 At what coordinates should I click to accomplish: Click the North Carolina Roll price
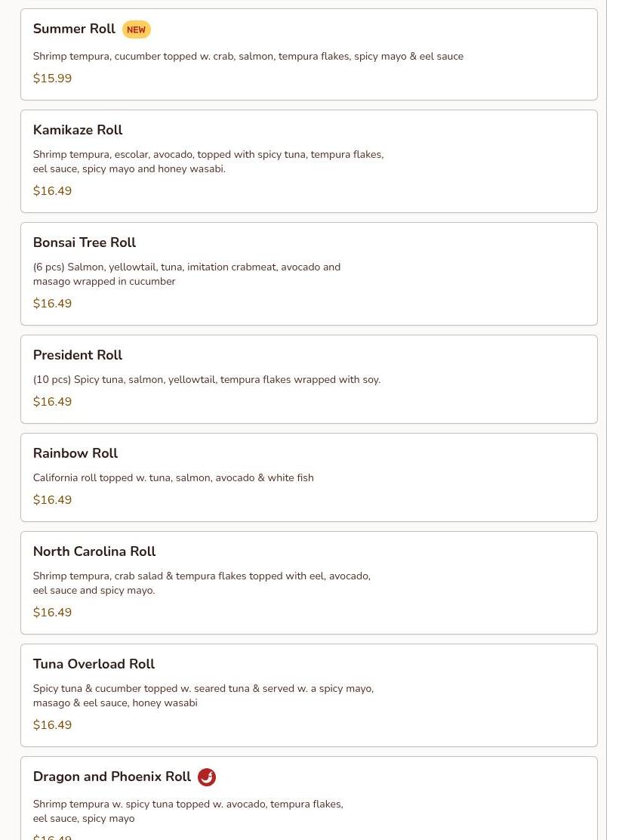53,613
